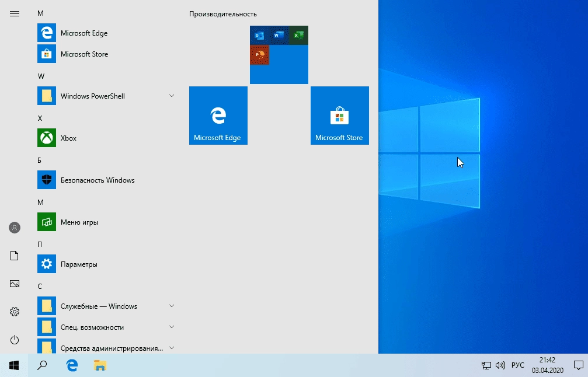
Task: Open the volume control in the system tray
Action: 500,365
